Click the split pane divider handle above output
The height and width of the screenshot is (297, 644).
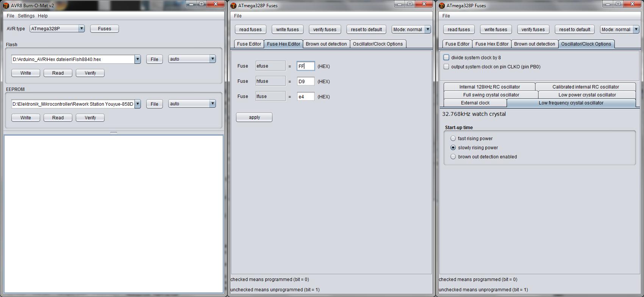[114, 133]
